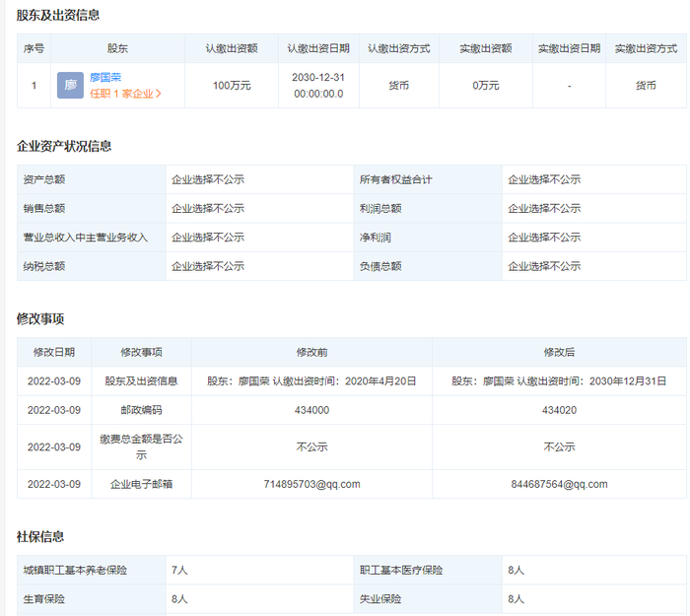The image size is (690, 616).
Task: Click the 修改前 column header
Action: click(311, 352)
